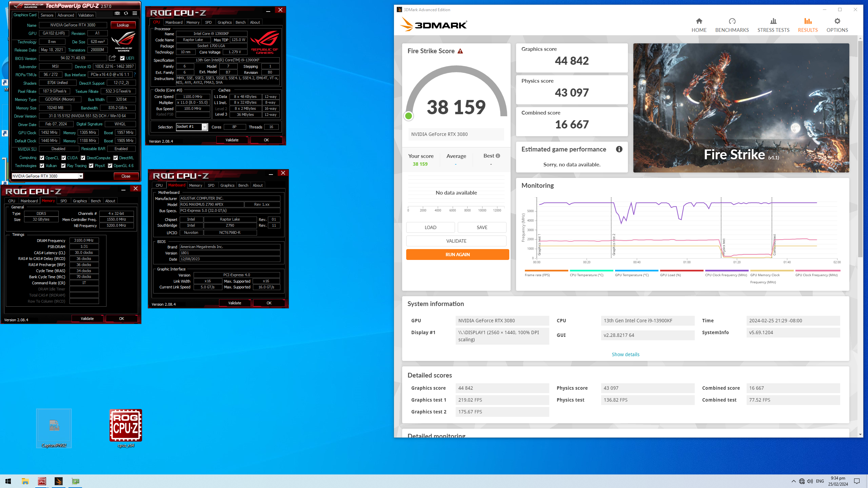Toggle CUDA checkbox
The height and width of the screenshot is (488, 868).
coord(64,158)
